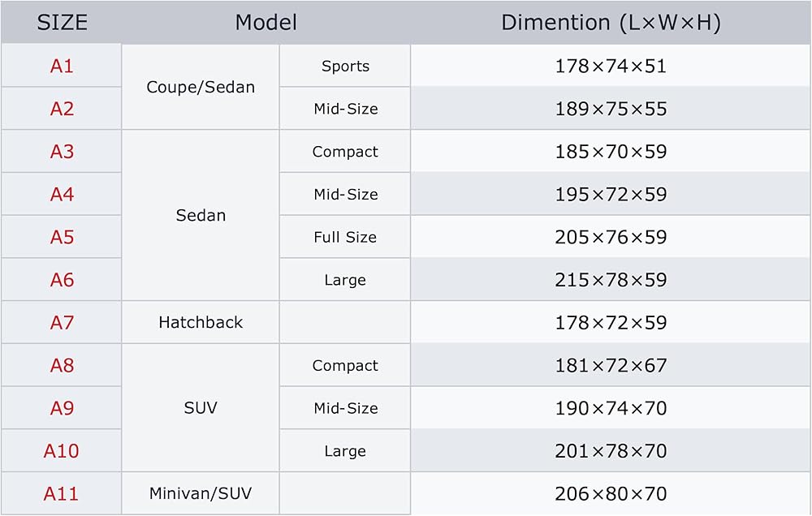Select the Sports sub-model cell
This screenshot has height=516, width=812.
[x=345, y=66]
